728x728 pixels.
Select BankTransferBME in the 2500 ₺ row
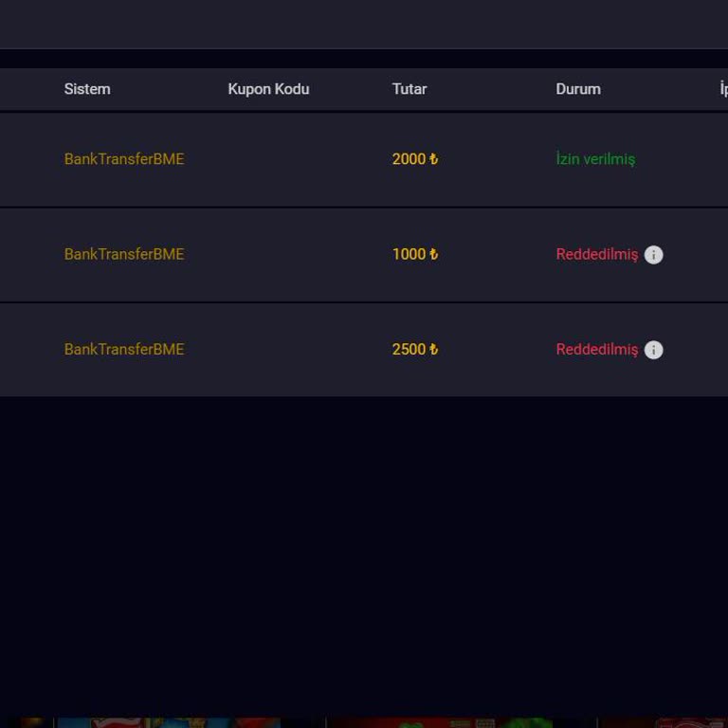[x=124, y=349]
